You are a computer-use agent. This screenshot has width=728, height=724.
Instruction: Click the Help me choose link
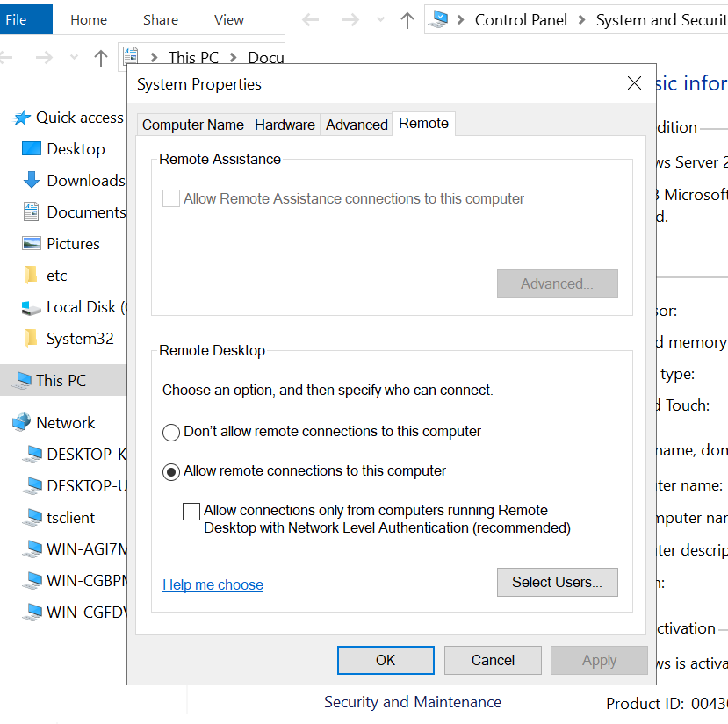pos(213,584)
